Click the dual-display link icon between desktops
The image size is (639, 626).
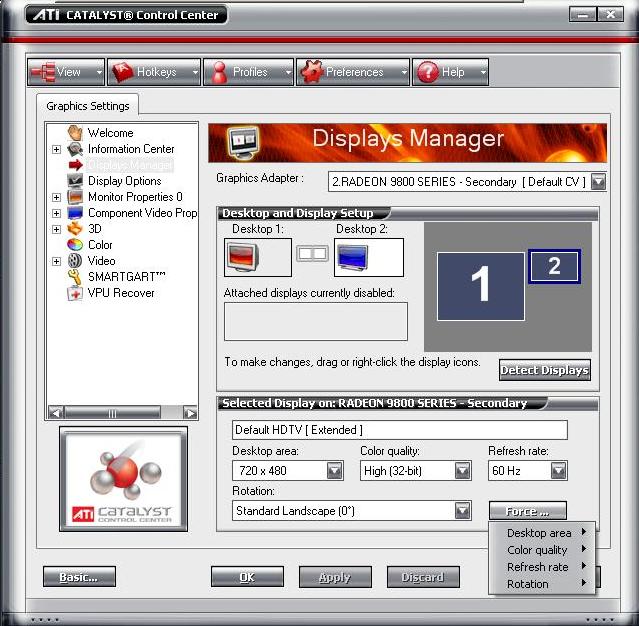point(312,253)
